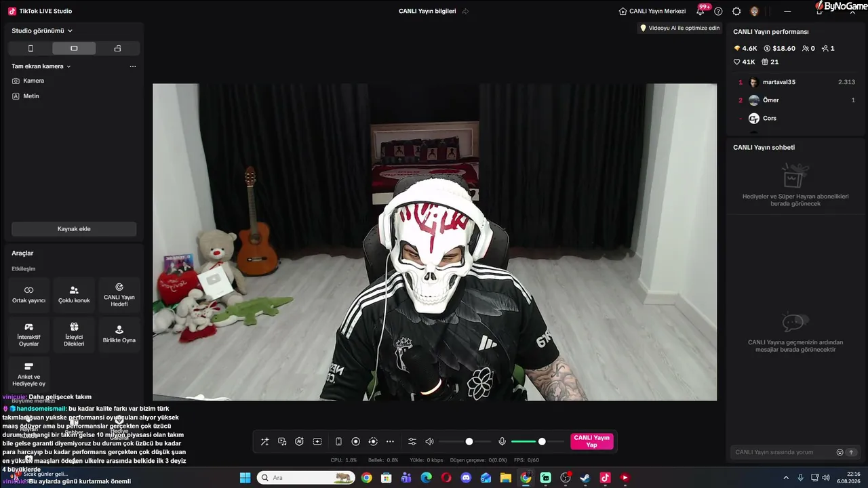Image resolution: width=868 pixels, height=488 pixels.
Task: Edit the CANLI Yayın bilgileri title
Action: 427,11
